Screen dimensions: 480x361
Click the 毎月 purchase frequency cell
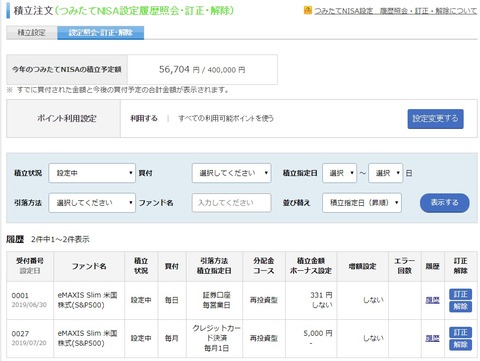[x=172, y=338]
